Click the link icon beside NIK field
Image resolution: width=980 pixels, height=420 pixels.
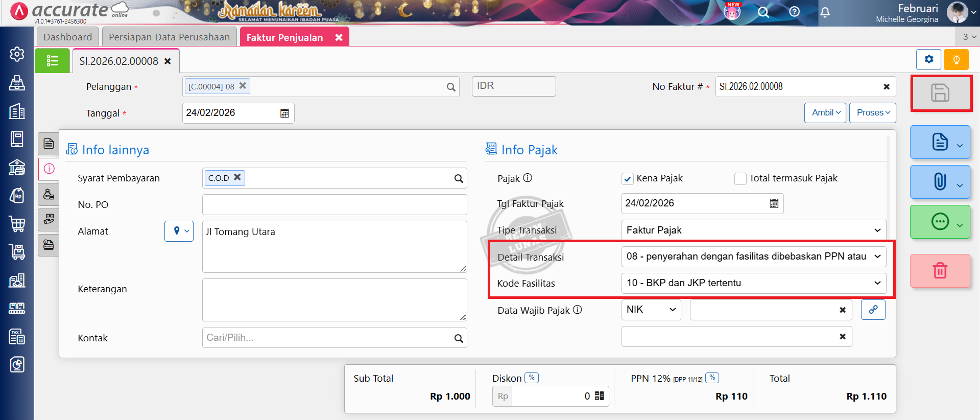873,310
